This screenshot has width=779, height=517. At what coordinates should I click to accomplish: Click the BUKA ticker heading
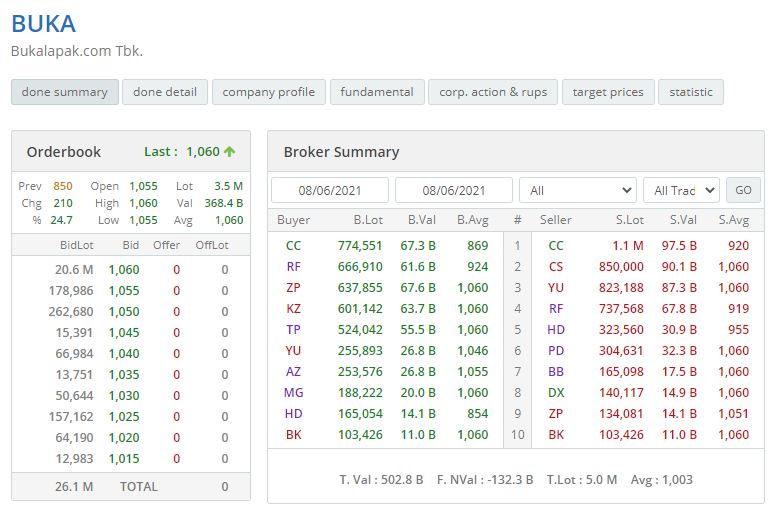pyautogui.click(x=44, y=24)
